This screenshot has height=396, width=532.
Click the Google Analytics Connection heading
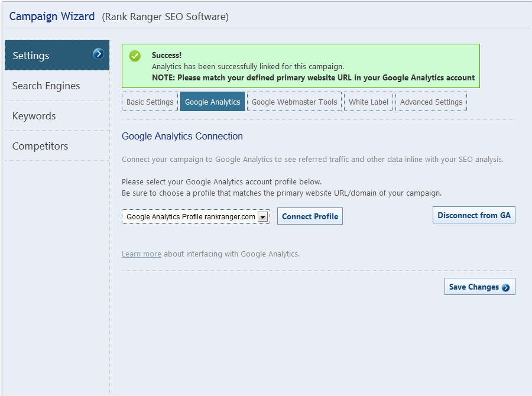(x=182, y=137)
